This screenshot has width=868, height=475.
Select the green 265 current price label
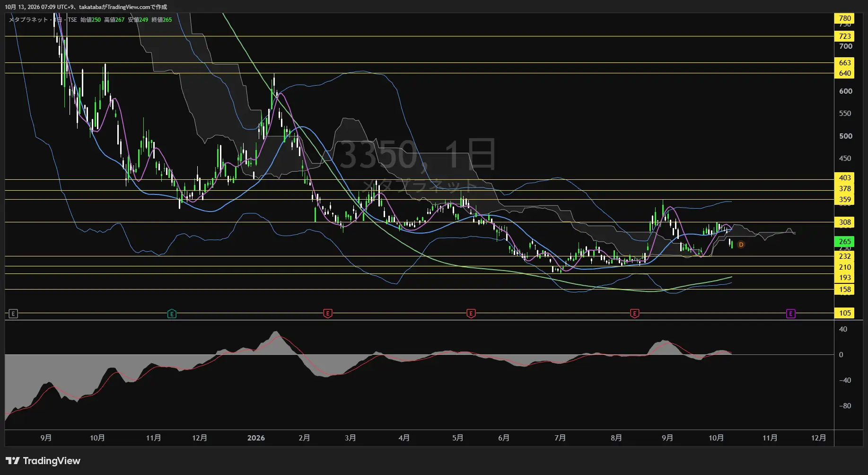coord(844,241)
